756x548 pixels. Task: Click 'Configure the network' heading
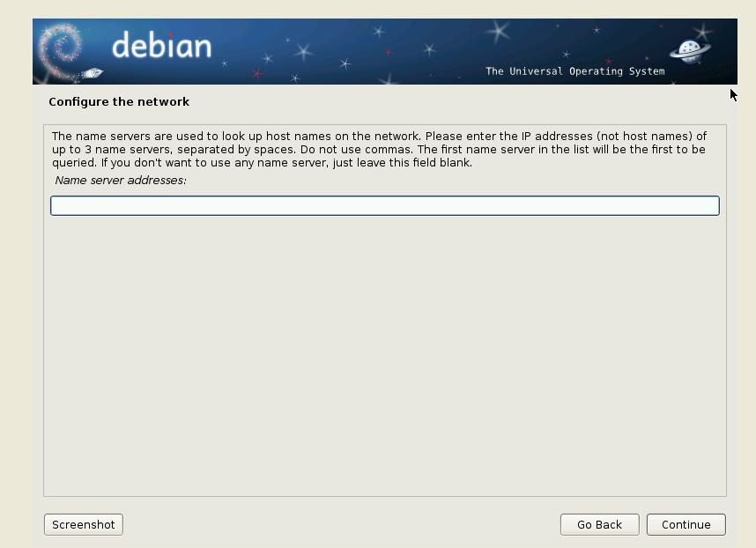click(119, 101)
